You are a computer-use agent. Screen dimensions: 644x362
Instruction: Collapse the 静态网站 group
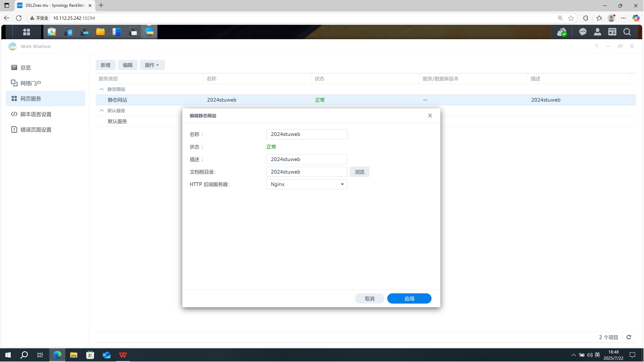pos(102,89)
